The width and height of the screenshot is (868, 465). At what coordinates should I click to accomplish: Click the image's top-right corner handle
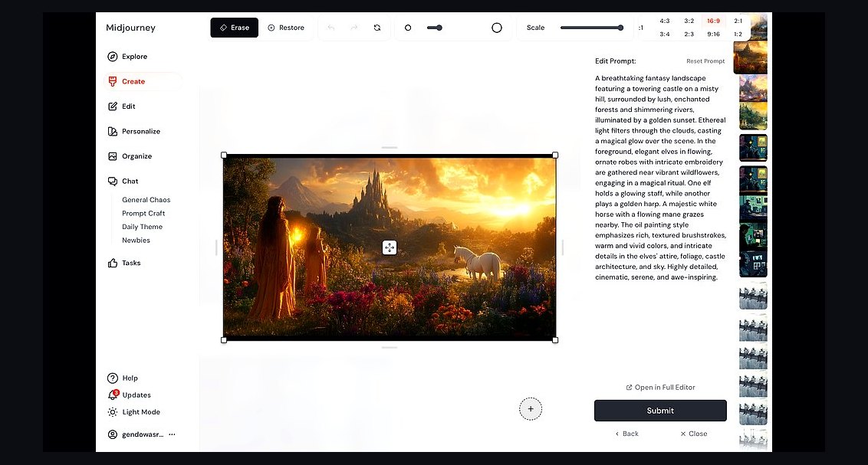[x=555, y=156]
